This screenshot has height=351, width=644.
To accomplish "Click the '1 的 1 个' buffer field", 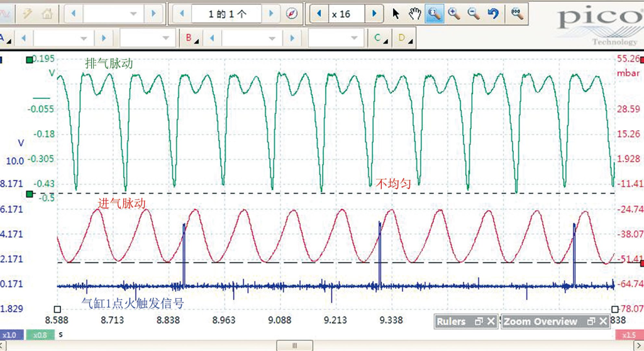I will (226, 14).
